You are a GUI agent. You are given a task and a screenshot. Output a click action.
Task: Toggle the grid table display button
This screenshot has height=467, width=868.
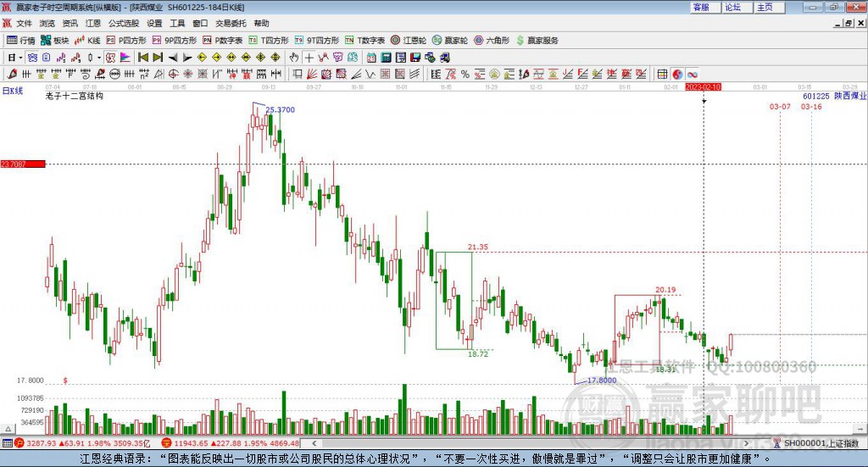click(x=662, y=74)
